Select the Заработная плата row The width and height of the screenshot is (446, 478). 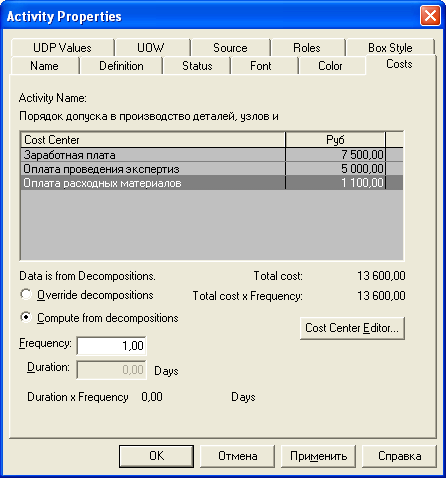coord(212,155)
